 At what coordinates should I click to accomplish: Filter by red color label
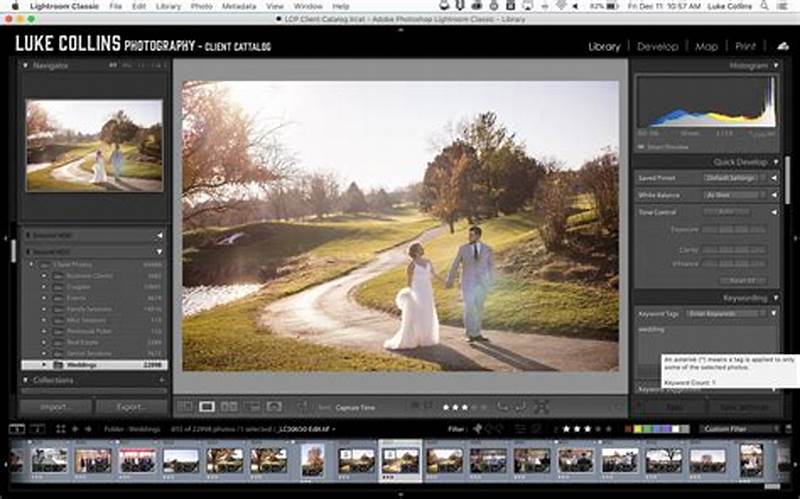(628, 429)
